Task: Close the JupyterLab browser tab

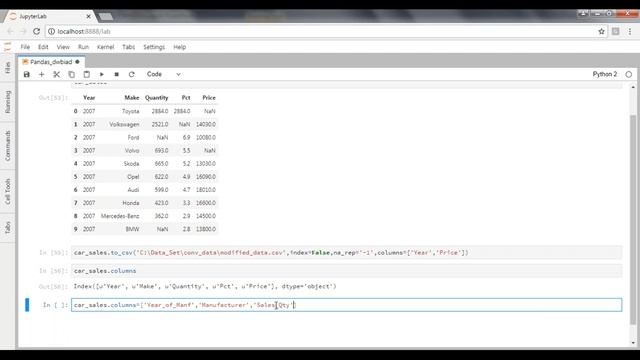Action: [89, 16]
